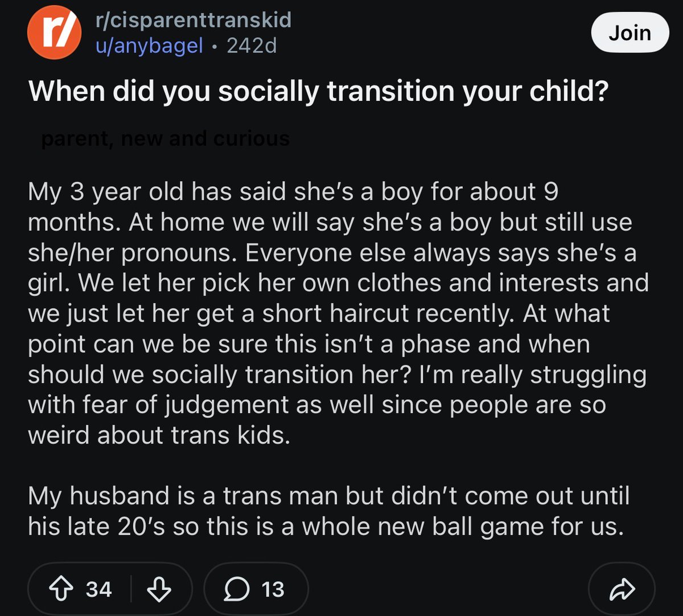Tap the 'parent, new and curious' flair
This screenshot has height=616, width=683.
coord(165,138)
